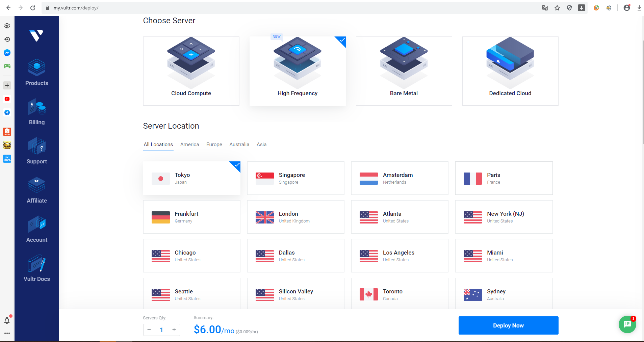Viewport: 644px width, 342px height.
Task: Expand the browser downloads icon
Action: (x=639, y=7)
